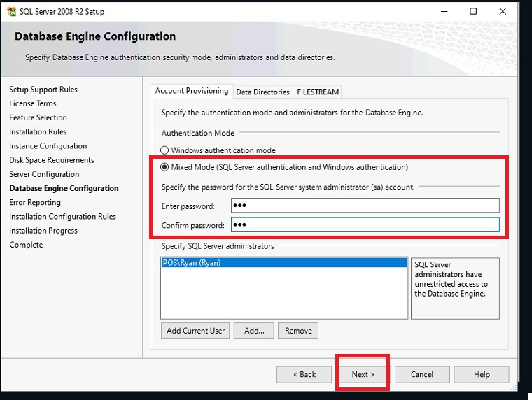Click the Add... button
532x400 pixels.
253,331
